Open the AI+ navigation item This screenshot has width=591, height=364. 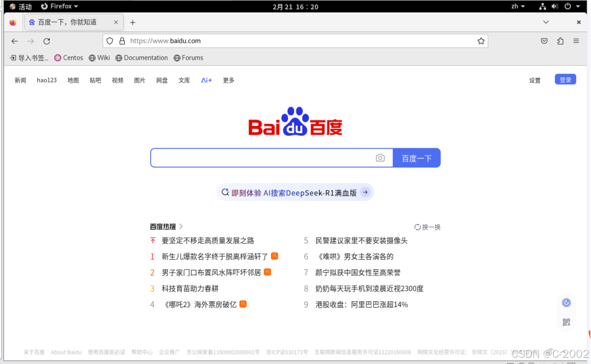pos(207,80)
